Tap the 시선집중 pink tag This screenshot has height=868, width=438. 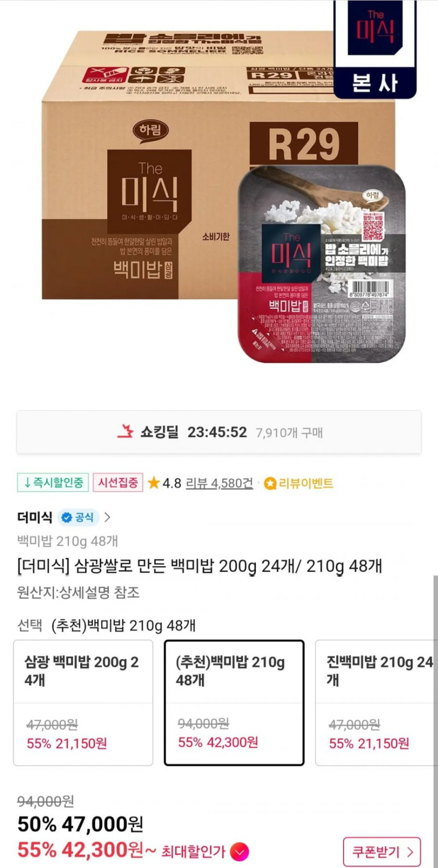[118, 483]
